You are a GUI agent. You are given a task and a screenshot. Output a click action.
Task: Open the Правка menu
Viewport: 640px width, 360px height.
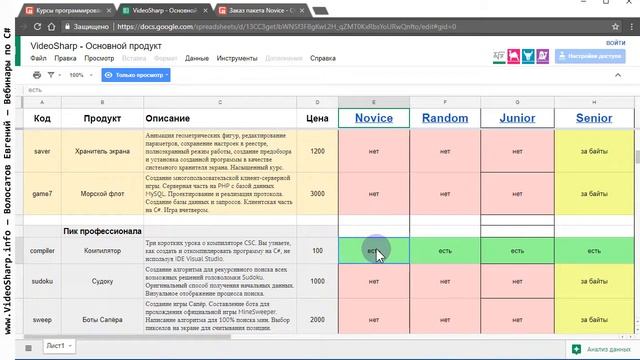(65, 58)
